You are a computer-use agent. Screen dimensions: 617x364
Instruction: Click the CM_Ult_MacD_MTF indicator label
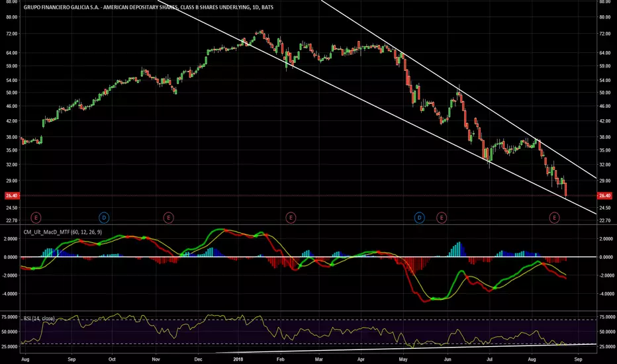coord(63,232)
